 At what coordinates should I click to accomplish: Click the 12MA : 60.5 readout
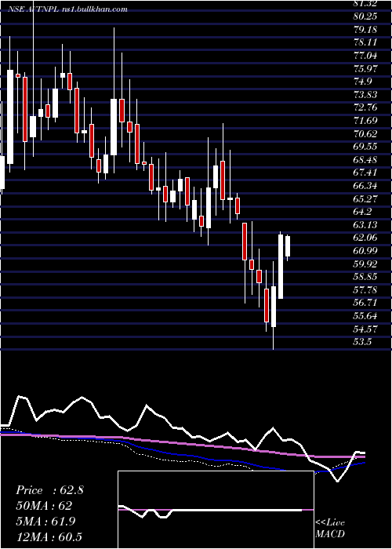point(49,536)
